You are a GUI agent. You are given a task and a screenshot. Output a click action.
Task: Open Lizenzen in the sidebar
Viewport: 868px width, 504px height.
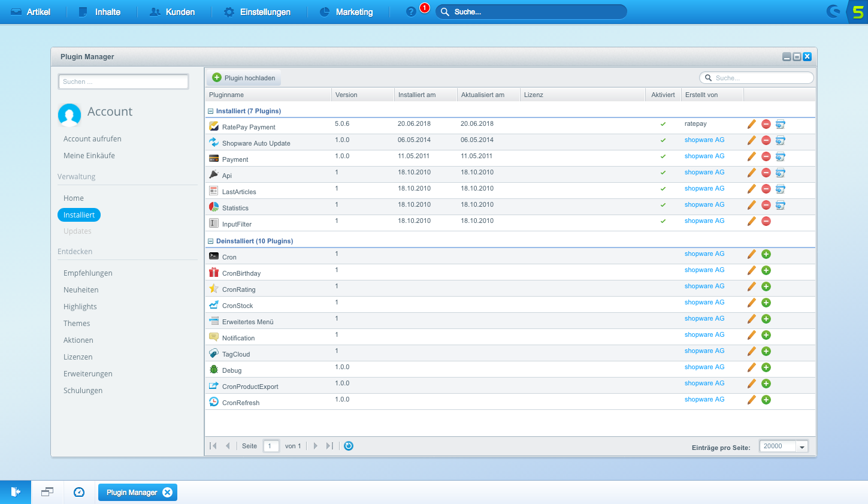click(78, 357)
